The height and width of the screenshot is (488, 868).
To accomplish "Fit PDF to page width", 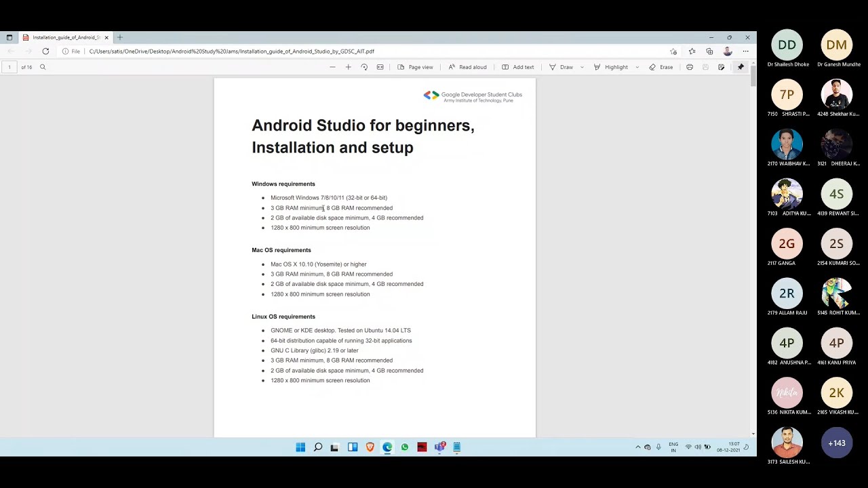I will point(380,67).
